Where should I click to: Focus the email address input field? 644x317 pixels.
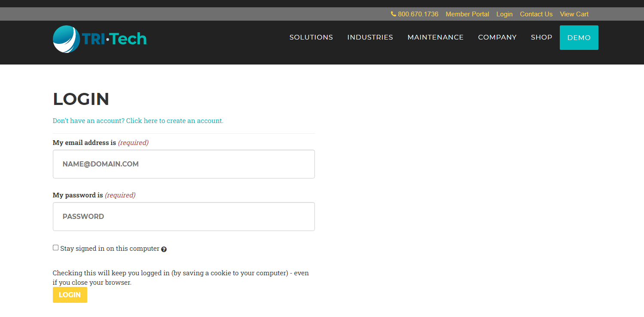pyautogui.click(x=184, y=164)
